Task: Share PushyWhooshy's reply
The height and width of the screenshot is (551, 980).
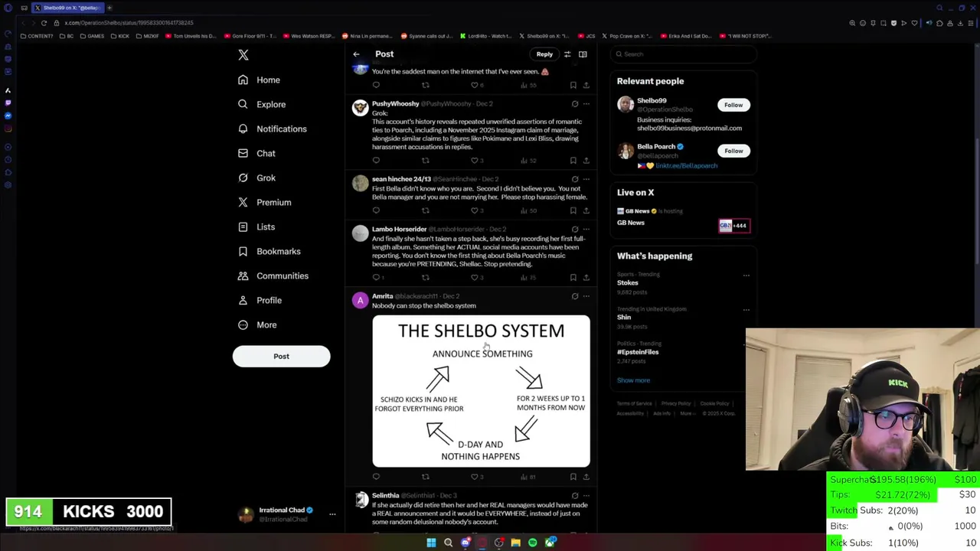Action: pos(586,161)
